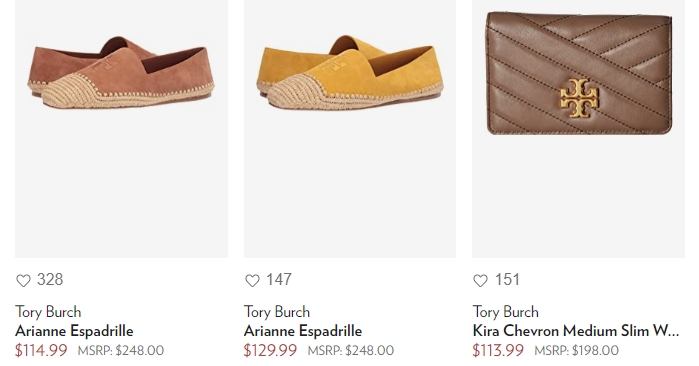Click the $129.99 sale price
This screenshot has height=366, width=699.
point(270,350)
